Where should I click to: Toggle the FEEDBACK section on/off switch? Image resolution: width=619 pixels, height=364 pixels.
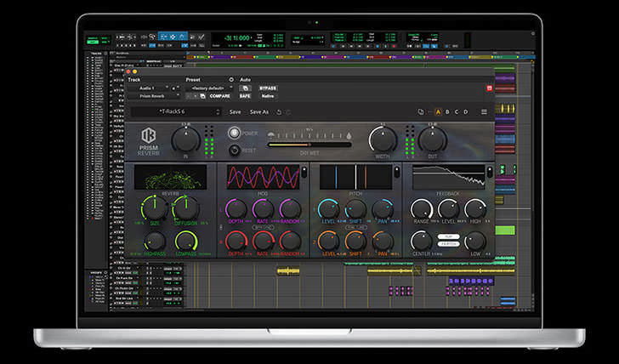(x=490, y=172)
